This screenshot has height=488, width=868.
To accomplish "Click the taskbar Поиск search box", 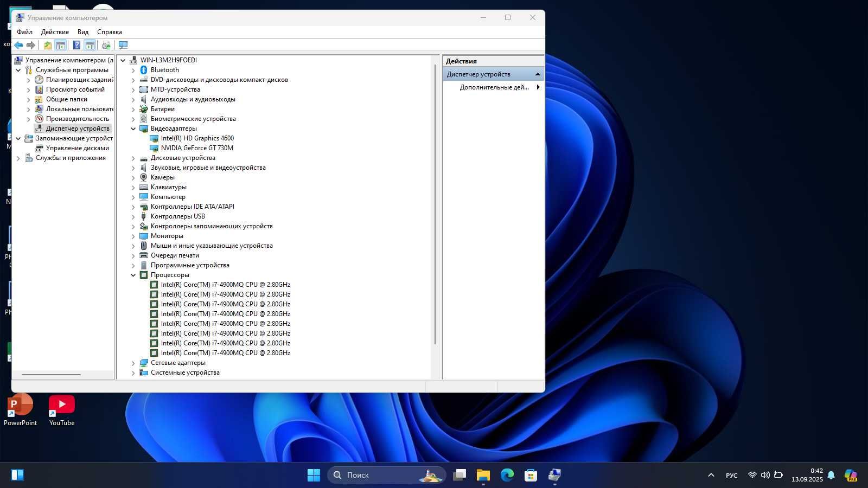I will [x=386, y=475].
